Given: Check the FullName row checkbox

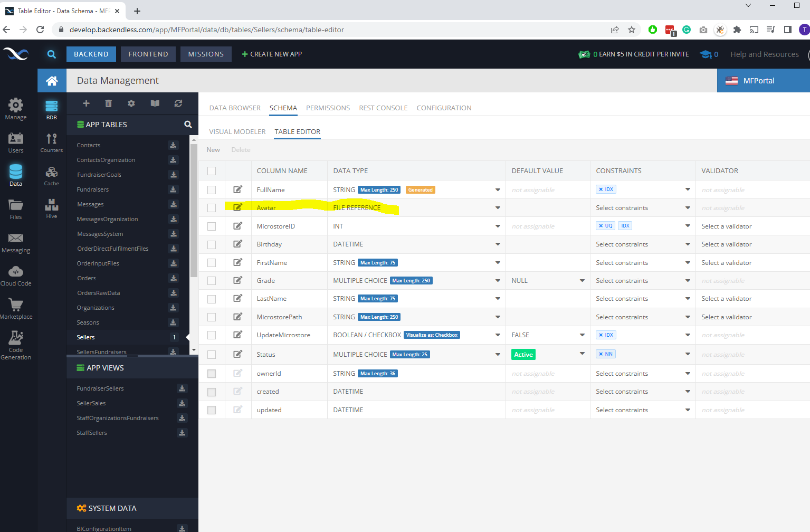Looking at the screenshot, I should click(x=212, y=190).
